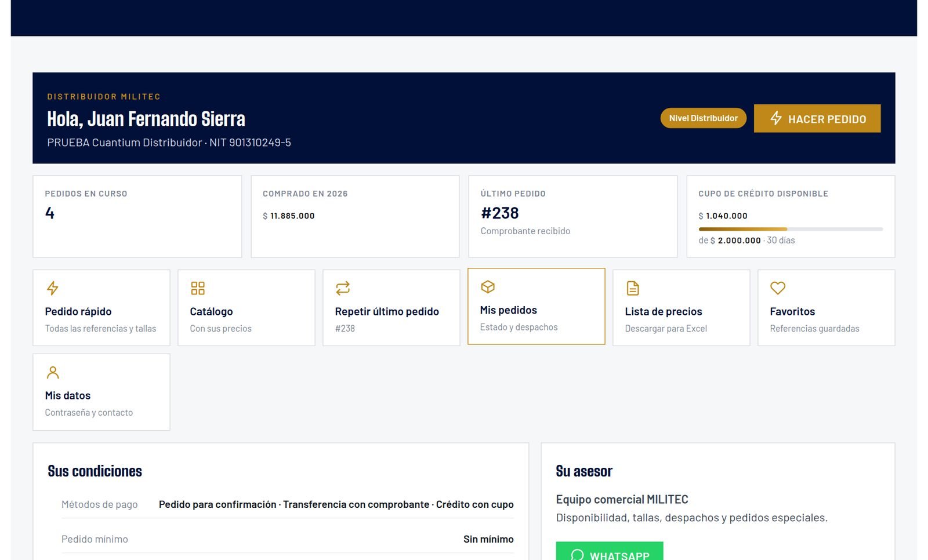Screen dimensions: 928x560
Task: Click the credit quota progress bar
Action: point(791,229)
